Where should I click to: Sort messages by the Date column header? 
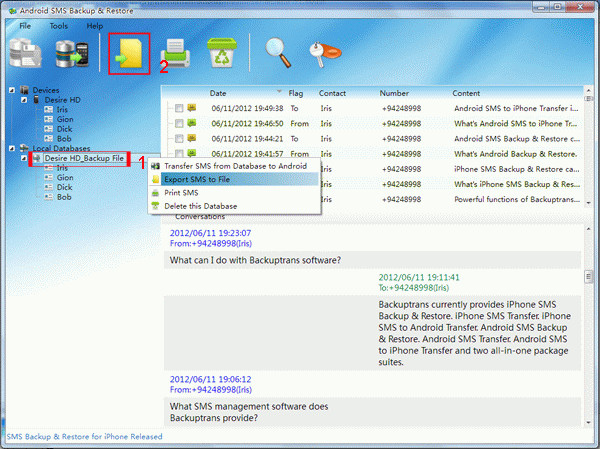(218, 93)
